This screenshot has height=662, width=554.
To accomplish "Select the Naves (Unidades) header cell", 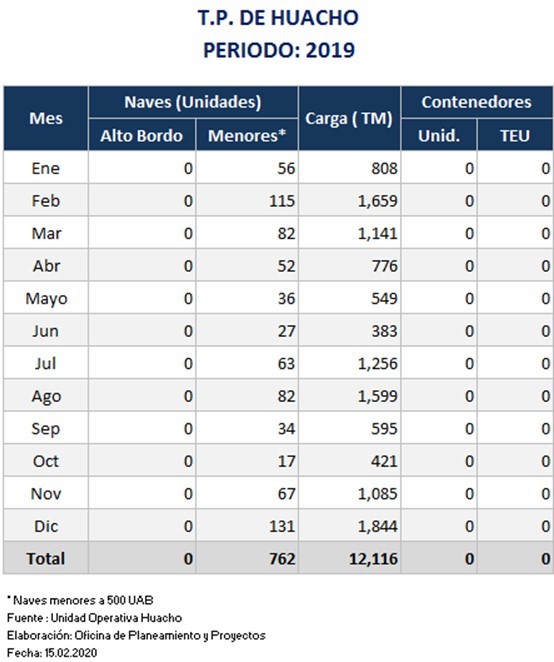I will (193, 102).
